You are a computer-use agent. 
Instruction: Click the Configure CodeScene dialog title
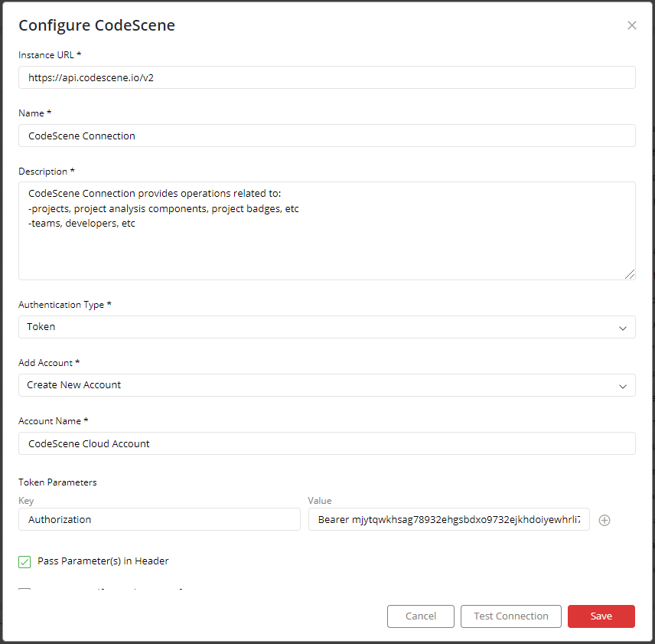coord(96,25)
